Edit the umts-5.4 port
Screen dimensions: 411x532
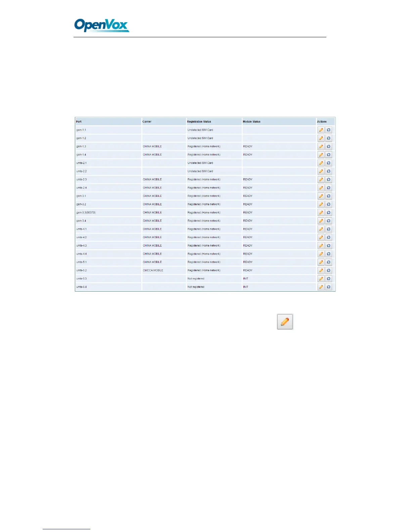[x=321, y=287]
